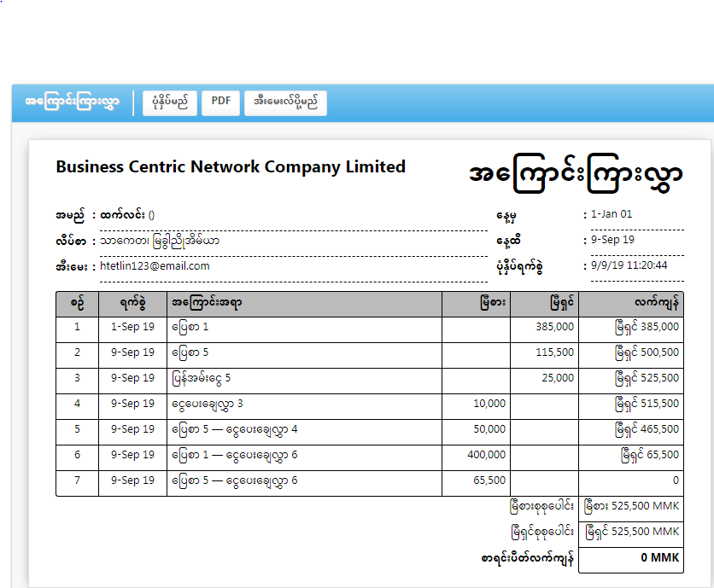Select the from-date value 1-Jan 01
714x588 pixels.
pos(612,214)
